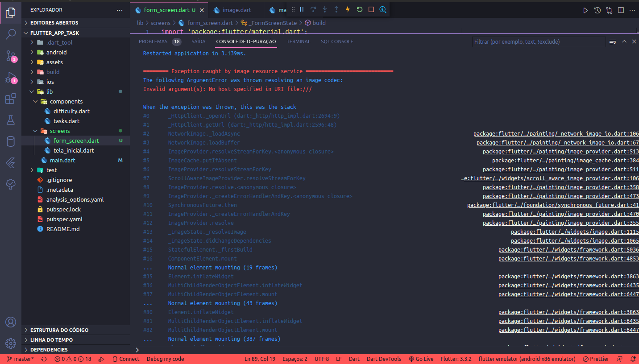Open Run and Debug view in activity bar
Image resolution: width=639 pixels, height=364 pixels.
coord(11,78)
